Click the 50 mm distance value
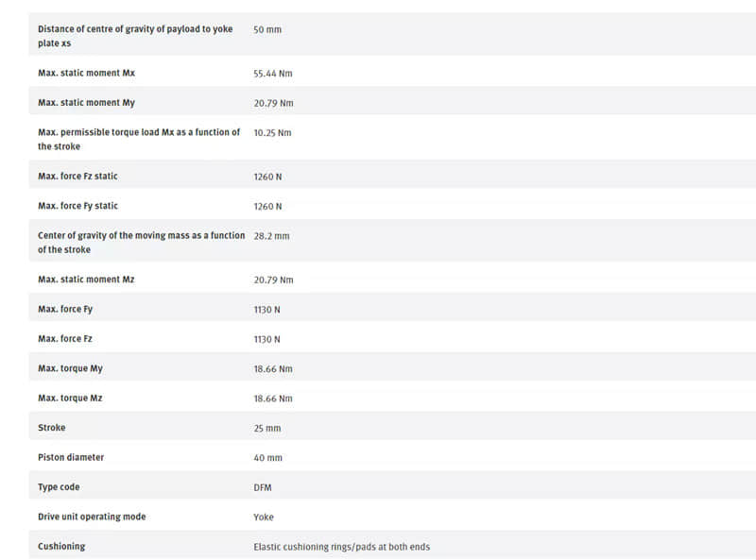756x560 pixels. 267,29
